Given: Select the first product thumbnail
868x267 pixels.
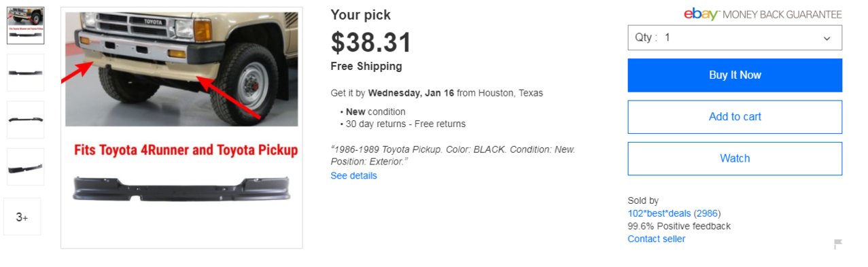Looking at the screenshot, I should click(x=25, y=26).
